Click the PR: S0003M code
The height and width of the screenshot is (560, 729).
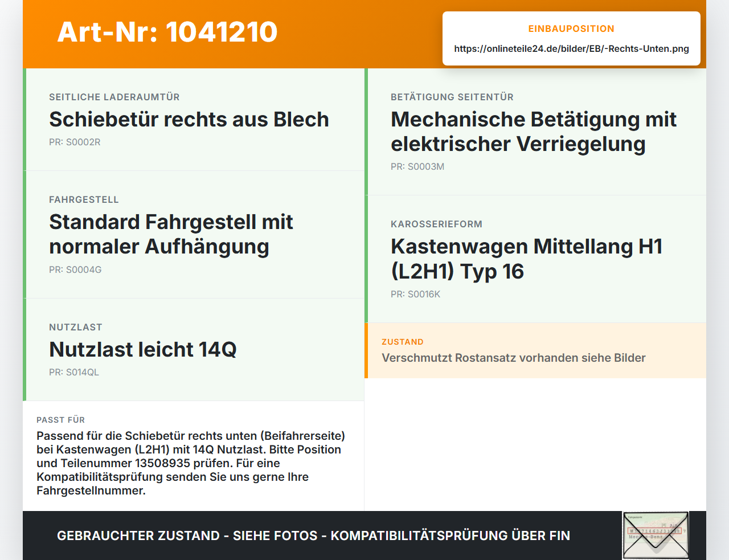417,166
